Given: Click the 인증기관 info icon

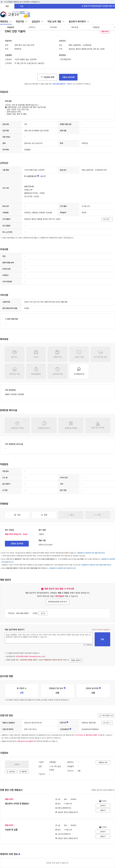Looking at the screenshot, I should click(67, 722).
